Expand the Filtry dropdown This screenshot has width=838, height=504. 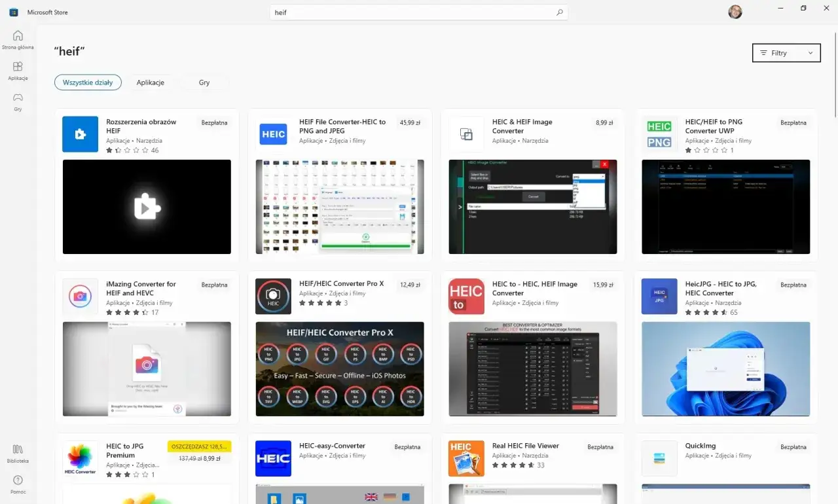pos(786,53)
